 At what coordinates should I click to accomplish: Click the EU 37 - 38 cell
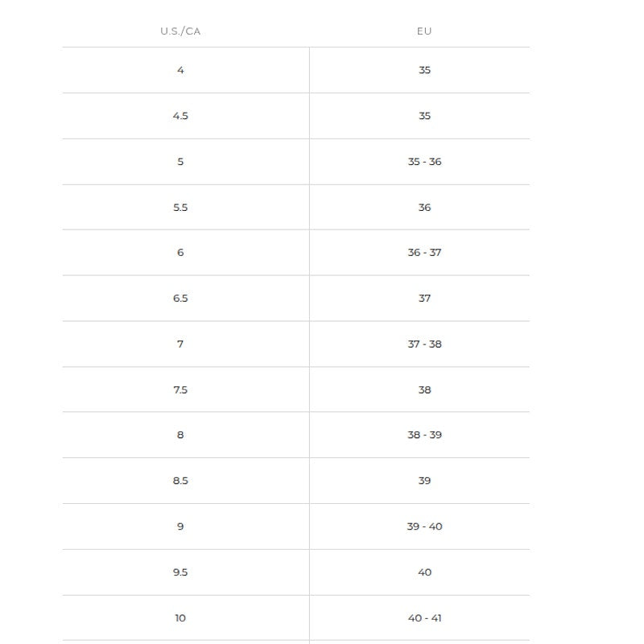point(424,345)
